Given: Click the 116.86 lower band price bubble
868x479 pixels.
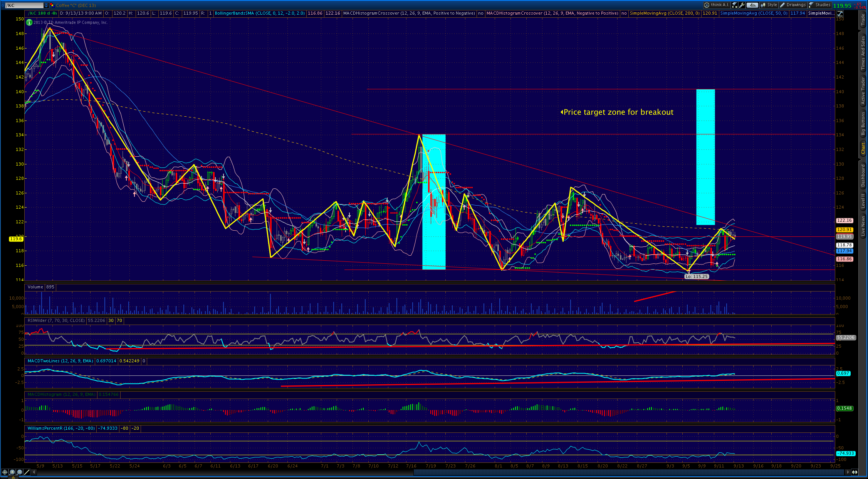Looking at the screenshot, I should 844,259.
